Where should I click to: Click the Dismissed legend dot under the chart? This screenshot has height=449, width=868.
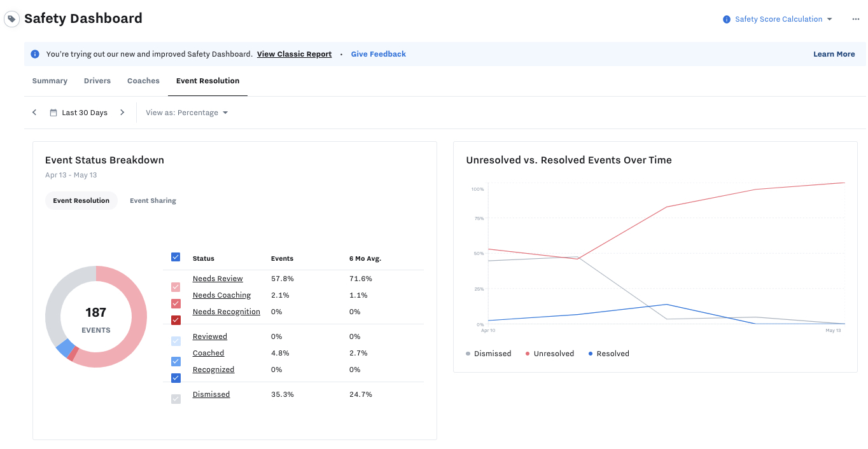click(x=467, y=353)
